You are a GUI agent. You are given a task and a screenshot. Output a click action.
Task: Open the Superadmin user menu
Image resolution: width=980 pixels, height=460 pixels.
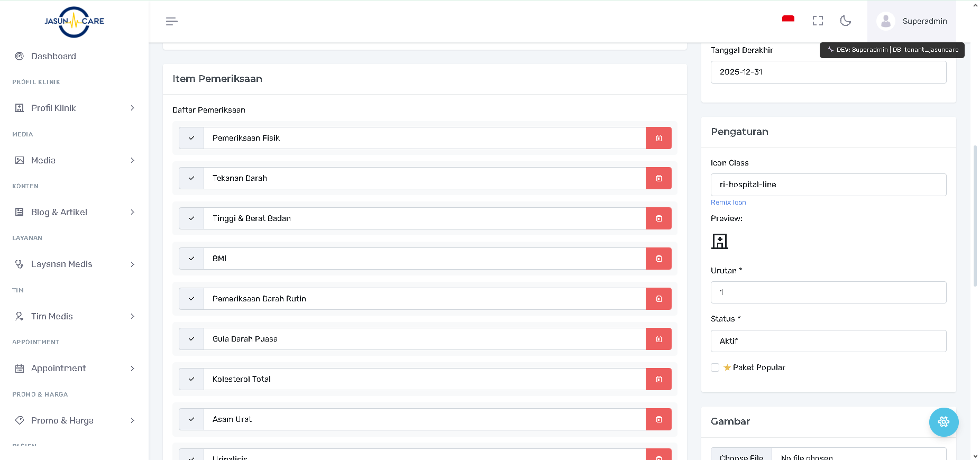[912, 21]
